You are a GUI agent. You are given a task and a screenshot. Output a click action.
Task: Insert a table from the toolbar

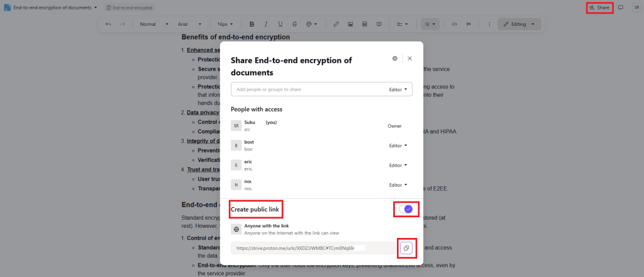(364, 25)
